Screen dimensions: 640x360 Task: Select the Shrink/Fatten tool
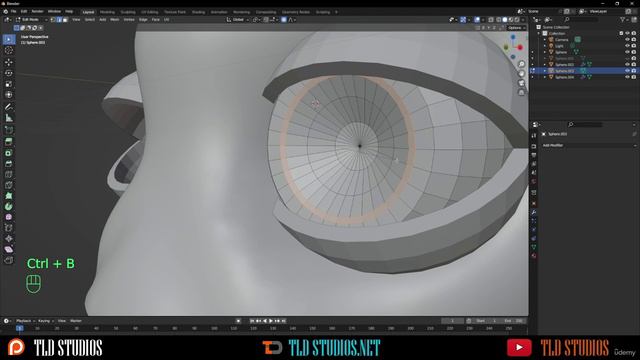[x=9, y=239]
